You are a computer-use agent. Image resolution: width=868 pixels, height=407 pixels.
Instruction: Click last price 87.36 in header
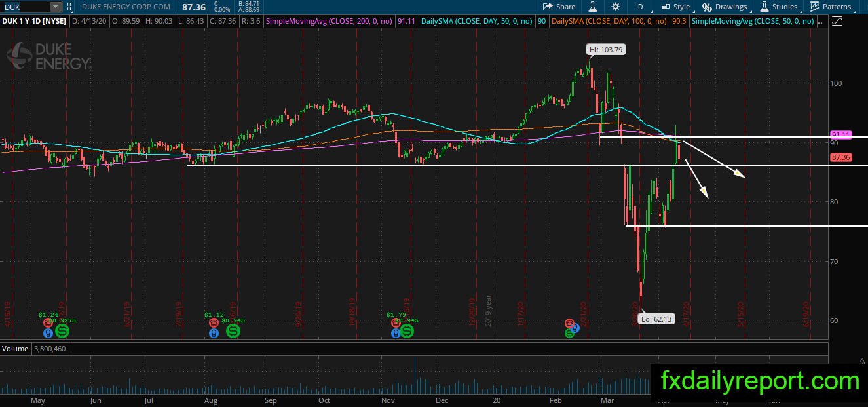click(195, 7)
